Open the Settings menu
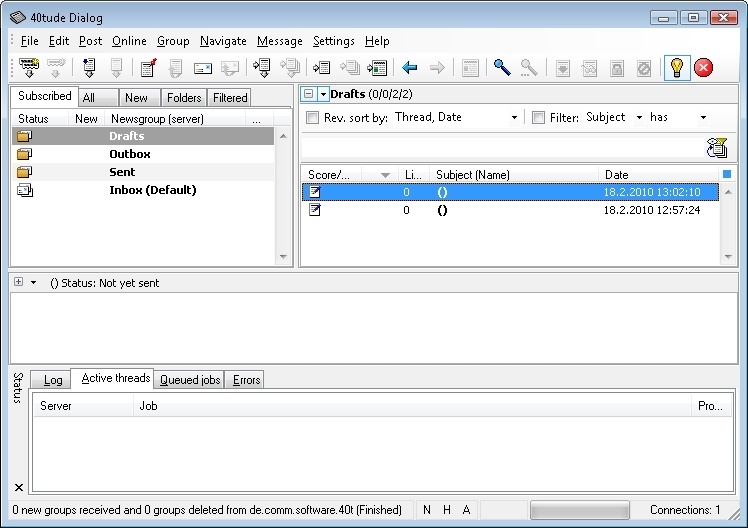Viewport: 748px width, 528px height. click(x=333, y=41)
